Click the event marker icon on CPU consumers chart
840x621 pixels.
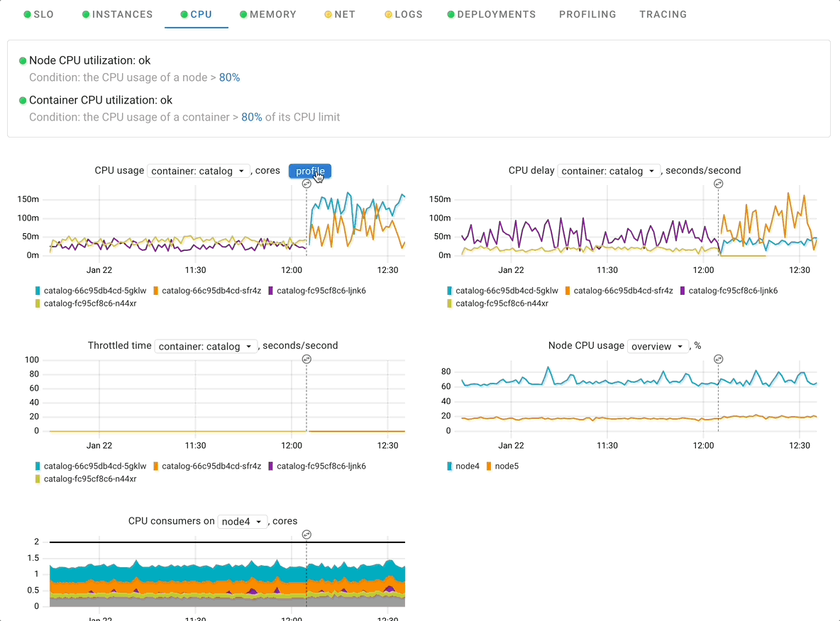click(x=306, y=534)
